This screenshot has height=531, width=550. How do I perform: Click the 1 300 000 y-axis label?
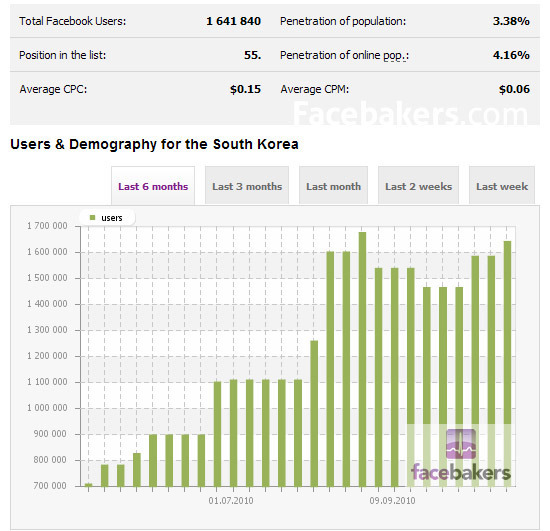click(47, 330)
